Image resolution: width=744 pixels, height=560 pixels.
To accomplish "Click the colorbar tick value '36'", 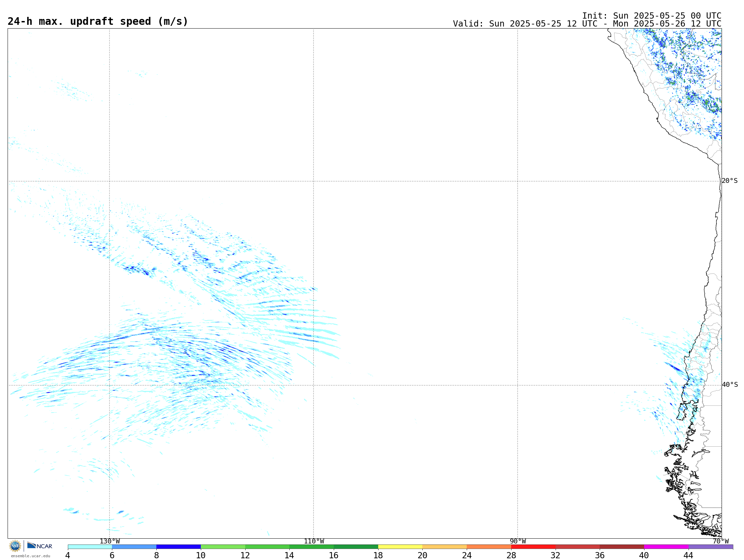I will point(600,555).
